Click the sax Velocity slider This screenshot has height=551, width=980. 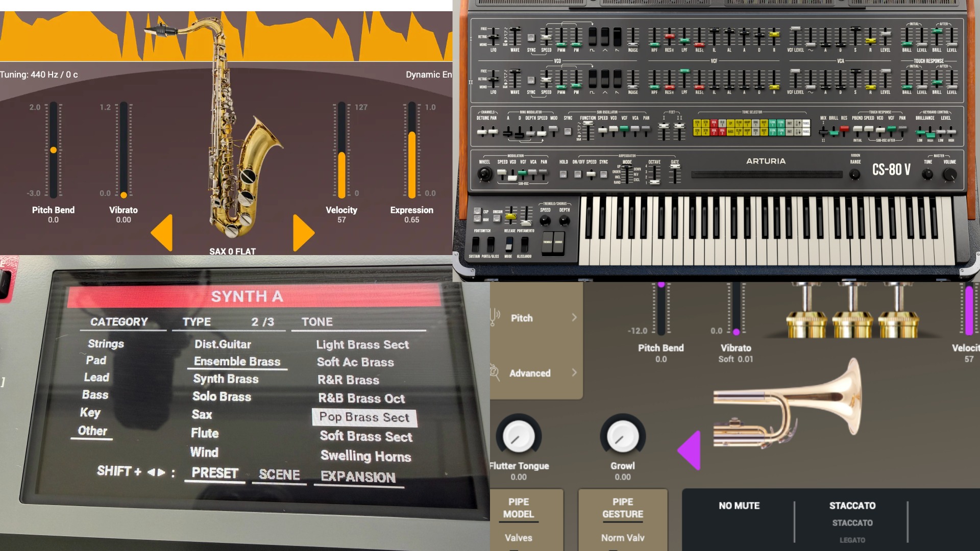coord(341,150)
